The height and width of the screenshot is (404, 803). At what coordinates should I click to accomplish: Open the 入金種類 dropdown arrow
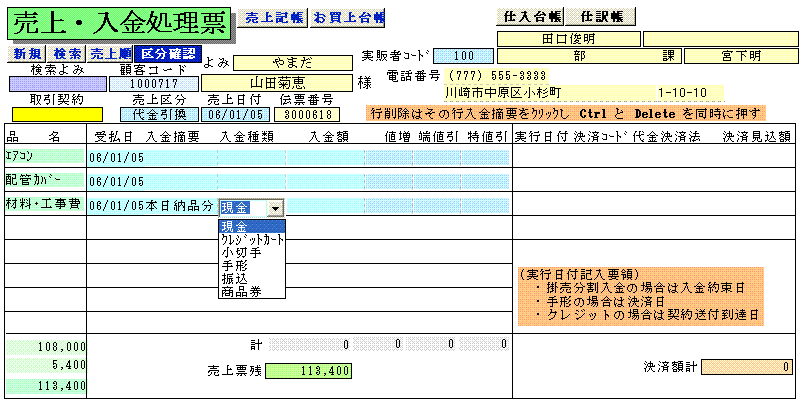tap(276, 208)
